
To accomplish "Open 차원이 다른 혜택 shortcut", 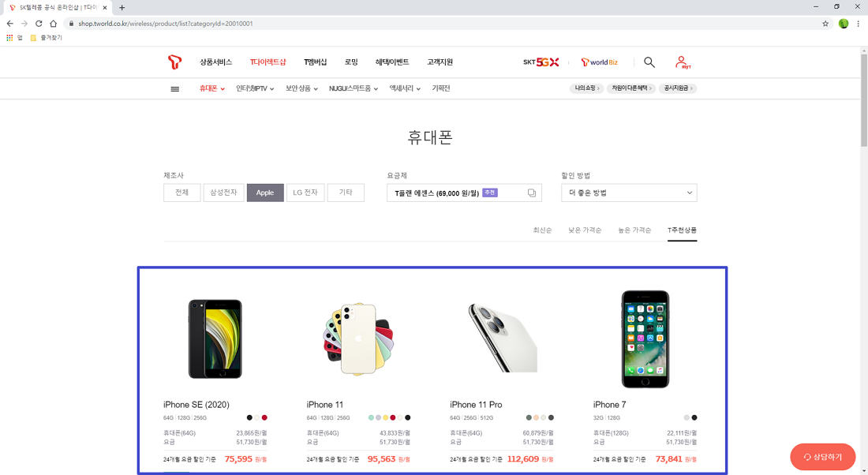I will pos(631,88).
